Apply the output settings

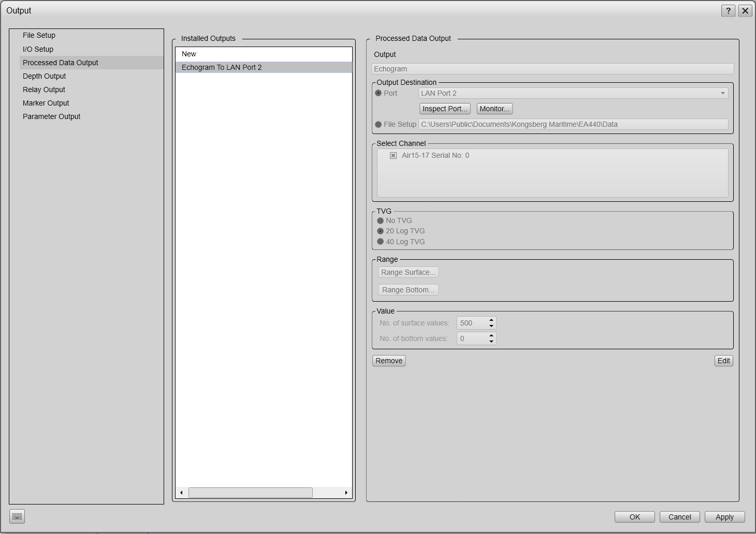[724, 517]
